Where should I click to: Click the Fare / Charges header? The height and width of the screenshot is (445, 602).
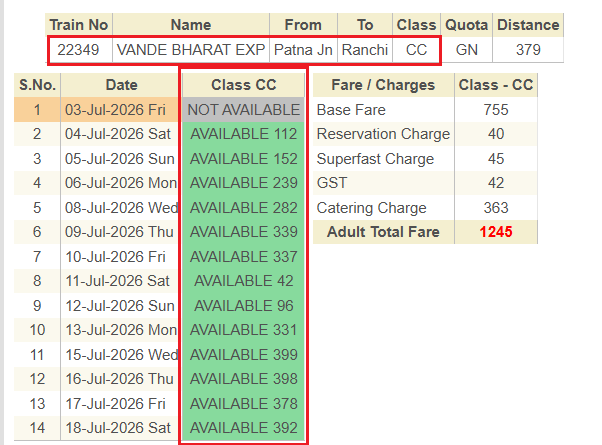[x=383, y=85]
